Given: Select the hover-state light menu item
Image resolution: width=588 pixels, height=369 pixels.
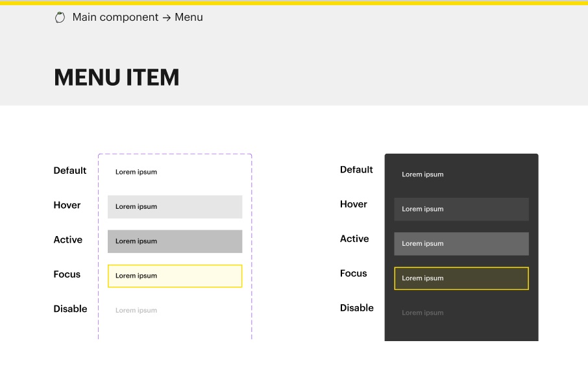Looking at the screenshot, I should [175, 207].
